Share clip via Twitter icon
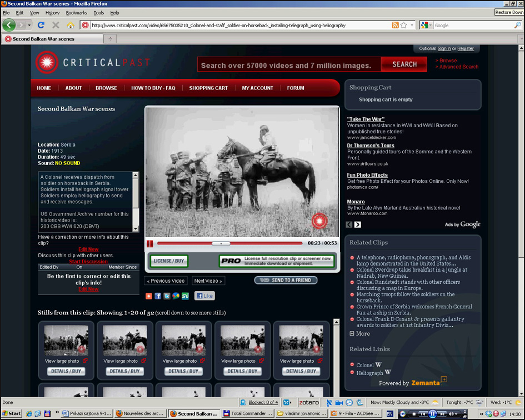The width and height of the screenshot is (525, 420). tap(167, 296)
